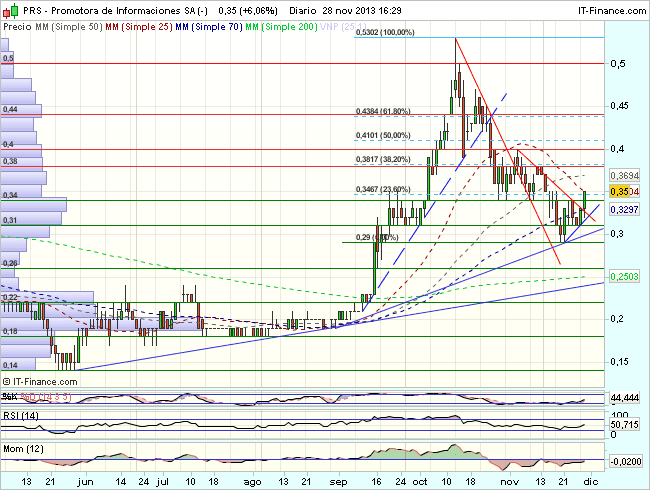Viewport: 650px width, 490px height.
Task: Click the stochastic indicator label
Action: coord(37,397)
